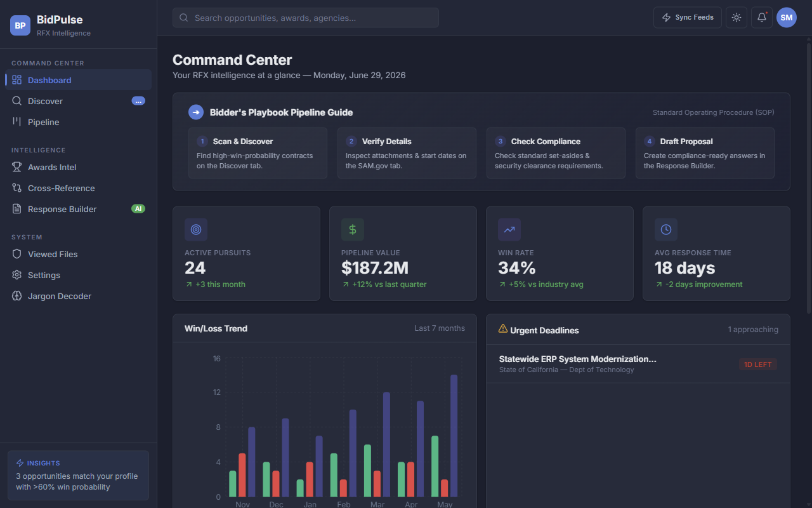
Task: Open the Check Compliance step card
Action: coord(556,153)
